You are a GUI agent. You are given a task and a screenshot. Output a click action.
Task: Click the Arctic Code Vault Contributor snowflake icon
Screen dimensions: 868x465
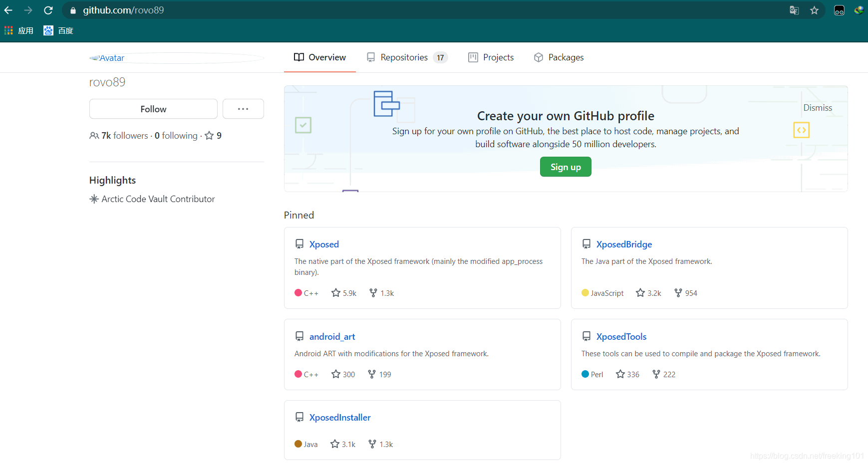94,199
